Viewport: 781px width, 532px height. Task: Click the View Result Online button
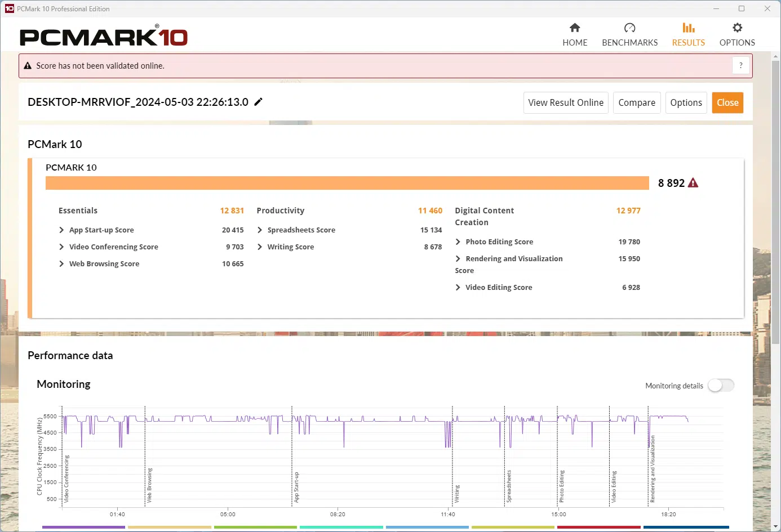point(566,102)
